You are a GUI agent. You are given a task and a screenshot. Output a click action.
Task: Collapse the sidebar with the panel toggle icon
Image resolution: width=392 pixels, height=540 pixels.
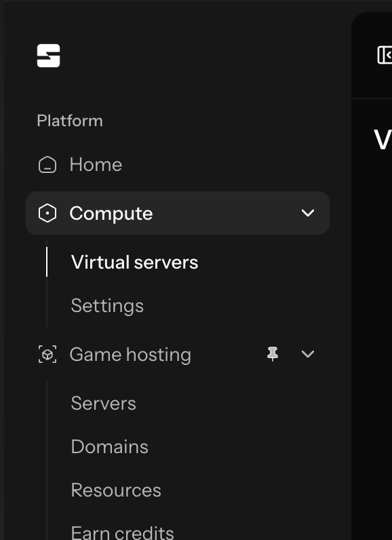[x=385, y=55]
